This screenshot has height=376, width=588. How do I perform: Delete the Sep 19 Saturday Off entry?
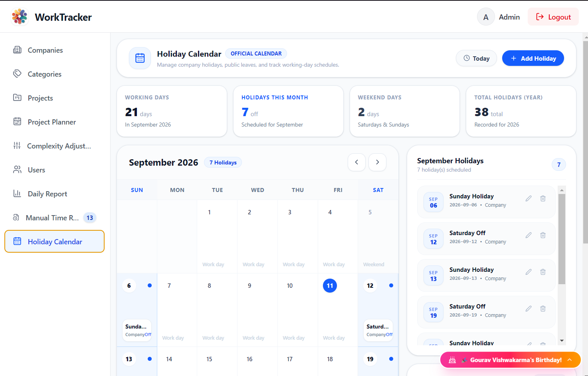click(543, 309)
